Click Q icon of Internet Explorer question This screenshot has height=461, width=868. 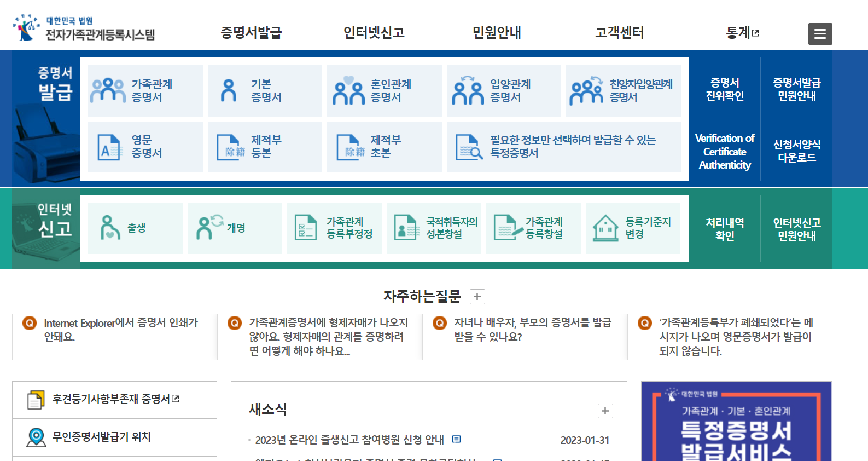(x=29, y=323)
